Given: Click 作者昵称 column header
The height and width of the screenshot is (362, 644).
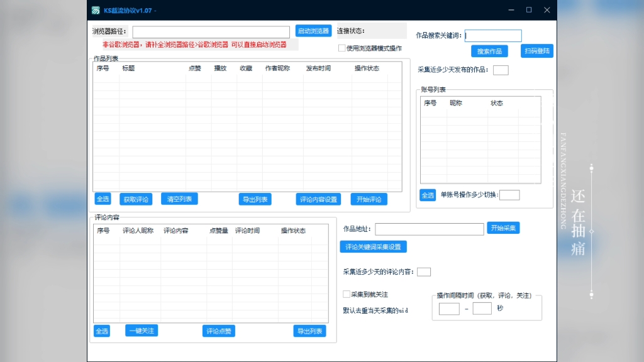Looking at the screenshot, I should pyautogui.click(x=277, y=69).
